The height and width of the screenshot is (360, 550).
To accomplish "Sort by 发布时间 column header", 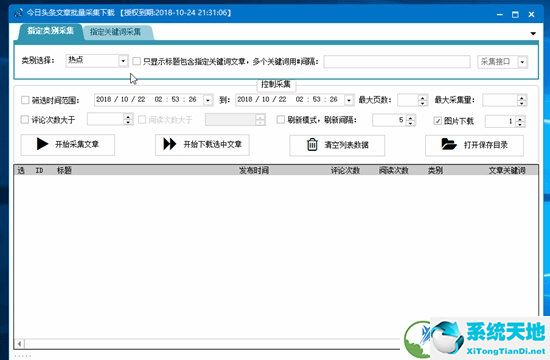I will tap(254, 171).
